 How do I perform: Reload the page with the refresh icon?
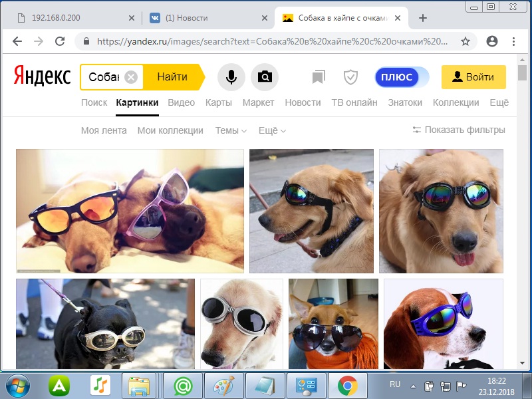(x=60, y=41)
